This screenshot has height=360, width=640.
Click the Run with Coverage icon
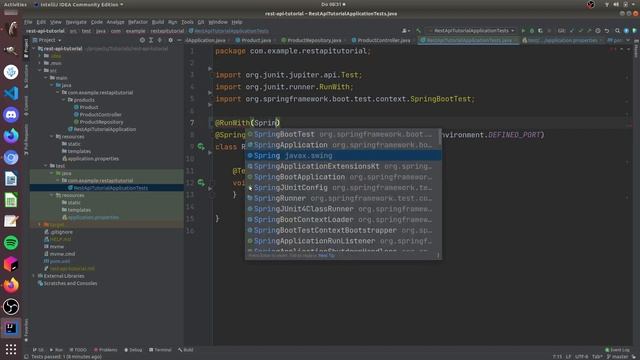540,31
